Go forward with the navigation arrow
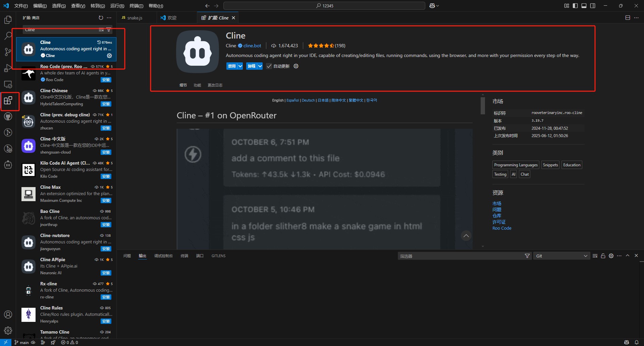 [x=216, y=6]
